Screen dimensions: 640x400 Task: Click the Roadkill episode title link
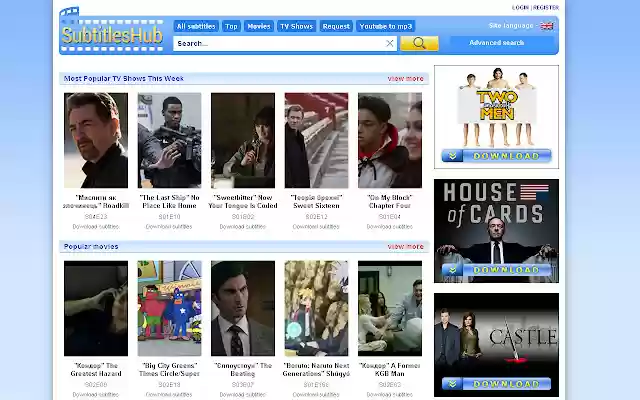[x=96, y=202]
